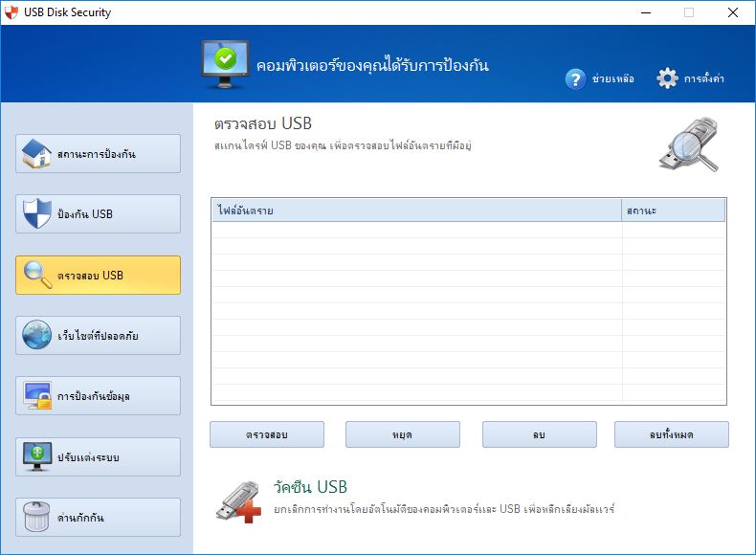Click the USB vaccine description text
Viewport: 756px width, 555px height.
(444, 509)
